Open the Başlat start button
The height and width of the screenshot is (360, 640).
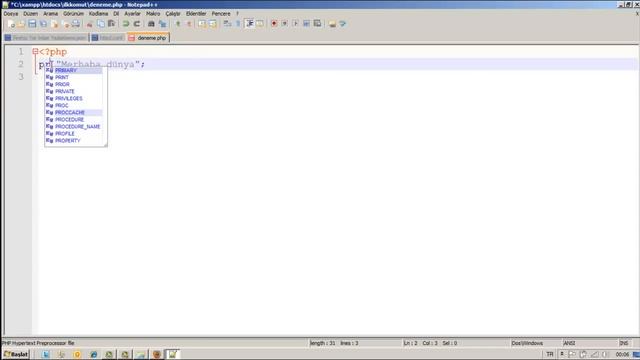[16, 354]
